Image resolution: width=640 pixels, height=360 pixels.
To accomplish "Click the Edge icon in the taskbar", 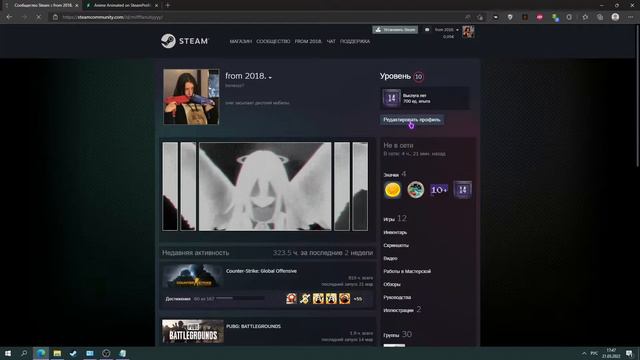I will pyautogui.click(x=41, y=353).
